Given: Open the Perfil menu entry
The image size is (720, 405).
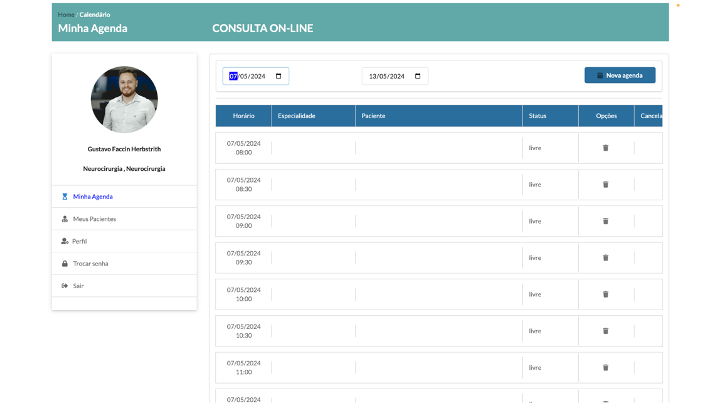Looking at the screenshot, I should (82, 241).
